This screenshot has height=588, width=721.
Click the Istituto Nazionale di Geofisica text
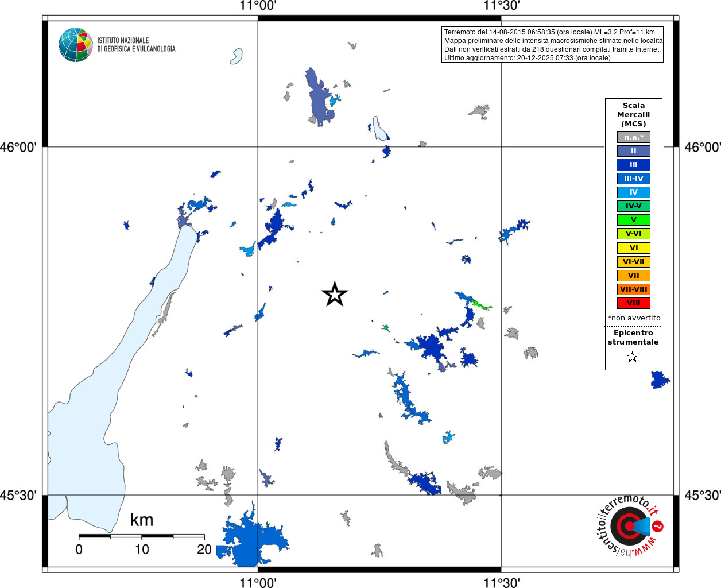pos(136,45)
